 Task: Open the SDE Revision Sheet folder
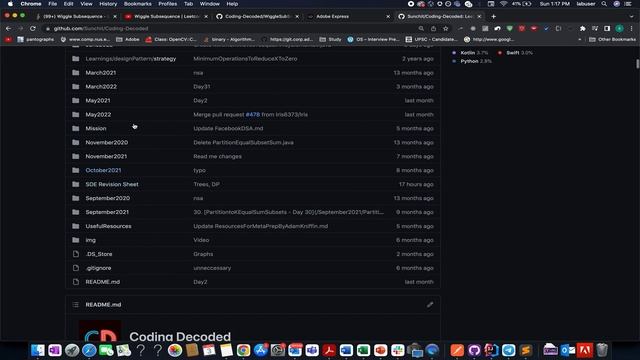(x=112, y=184)
